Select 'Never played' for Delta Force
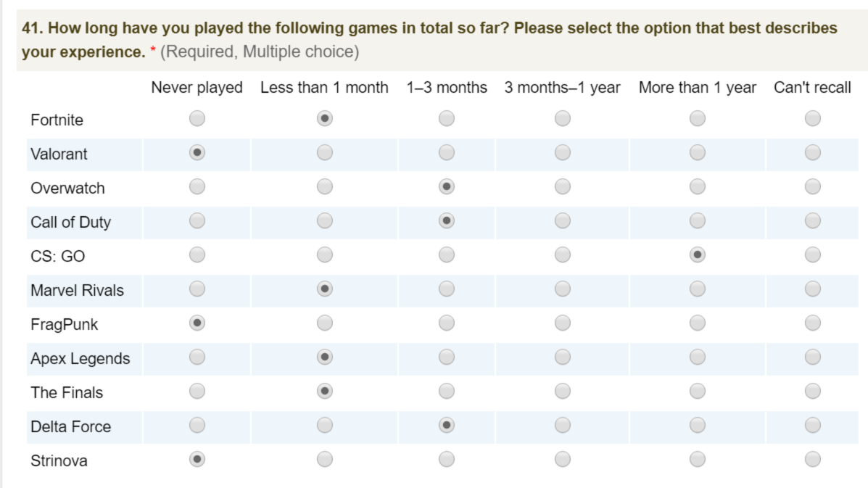The width and height of the screenshot is (868, 488). [x=197, y=425]
